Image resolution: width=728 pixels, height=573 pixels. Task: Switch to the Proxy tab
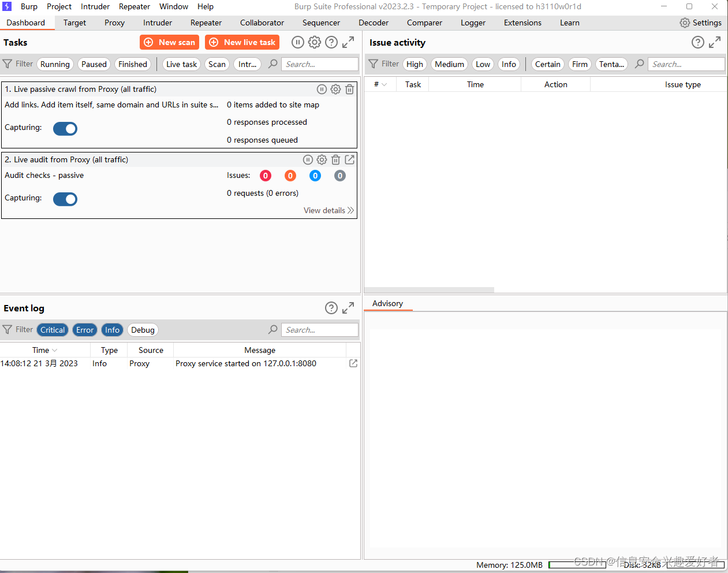114,23
